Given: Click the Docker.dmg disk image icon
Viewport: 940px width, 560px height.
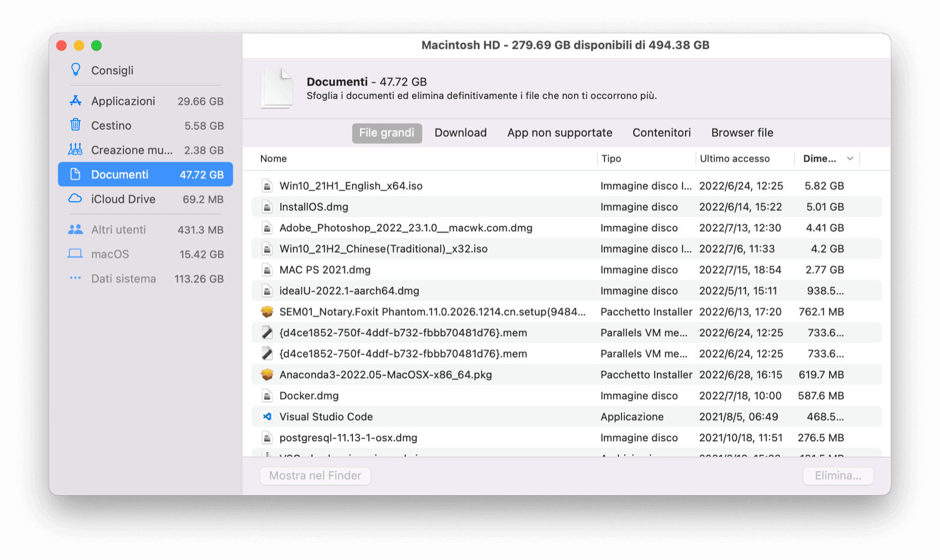Looking at the screenshot, I should [267, 396].
